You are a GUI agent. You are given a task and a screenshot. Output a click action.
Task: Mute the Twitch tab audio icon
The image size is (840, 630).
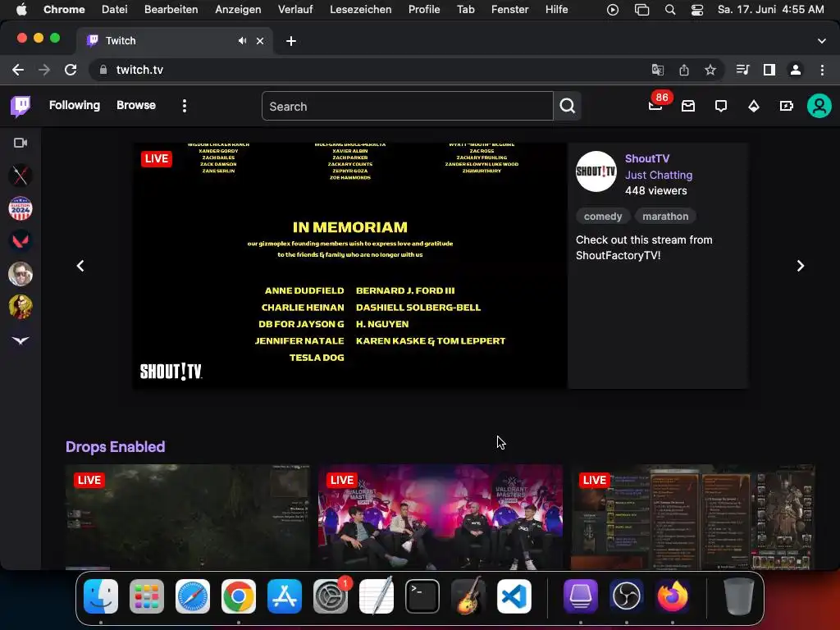pyautogui.click(x=242, y=41)
